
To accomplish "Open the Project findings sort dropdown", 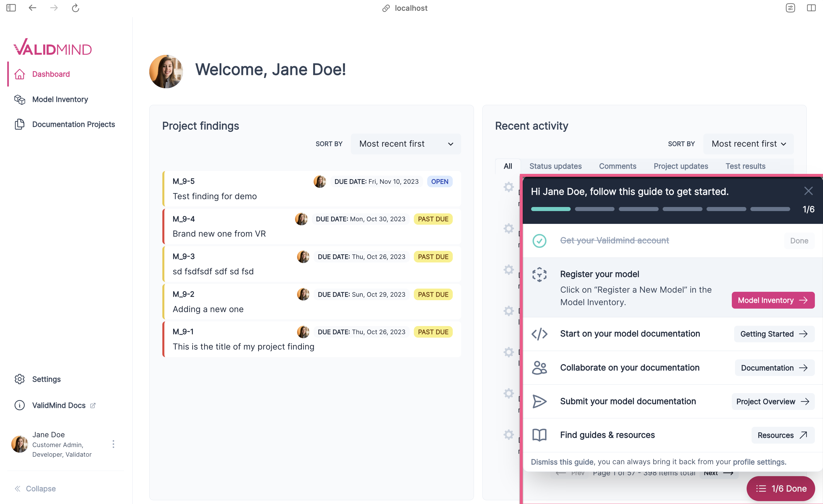I will click(x=405, y=144).
